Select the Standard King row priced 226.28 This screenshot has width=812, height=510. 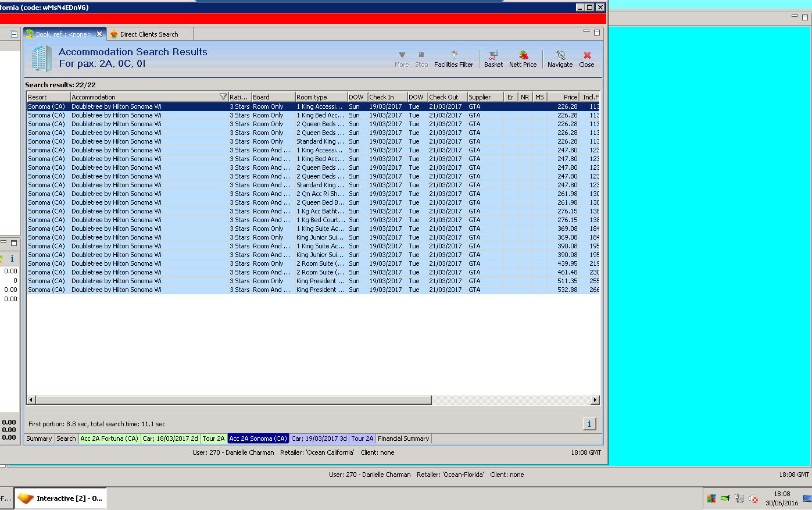313,141
